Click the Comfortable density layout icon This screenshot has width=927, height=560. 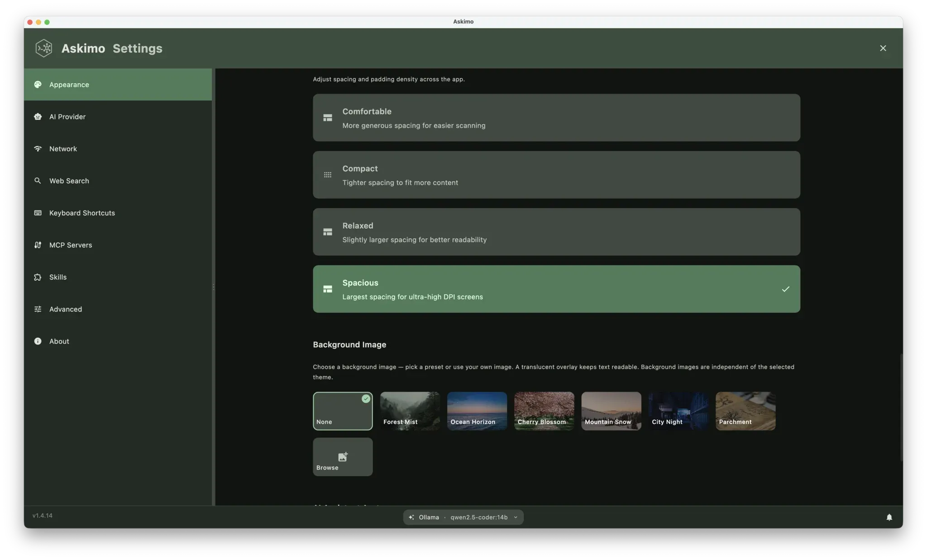328,118
